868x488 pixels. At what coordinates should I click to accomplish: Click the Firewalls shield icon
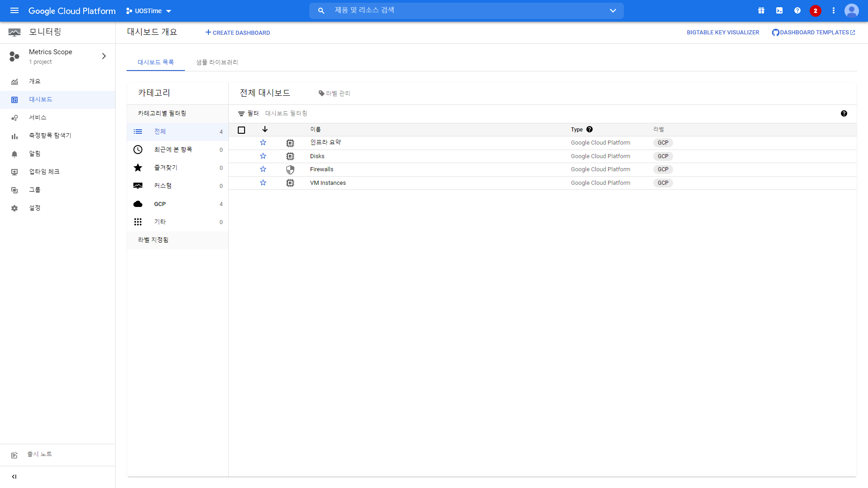pos(290,170)
